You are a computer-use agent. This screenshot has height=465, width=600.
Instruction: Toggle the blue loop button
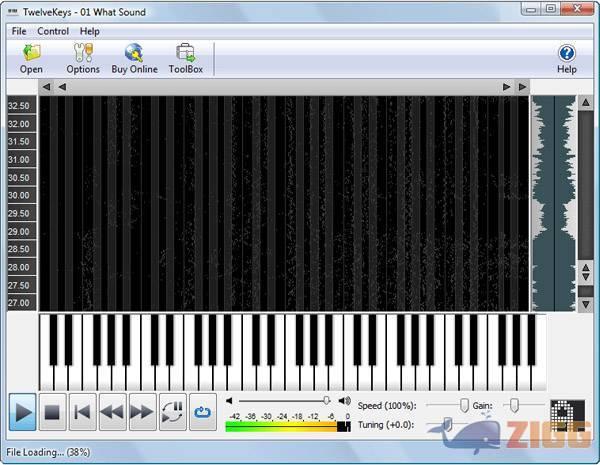(x=202, y=412)
